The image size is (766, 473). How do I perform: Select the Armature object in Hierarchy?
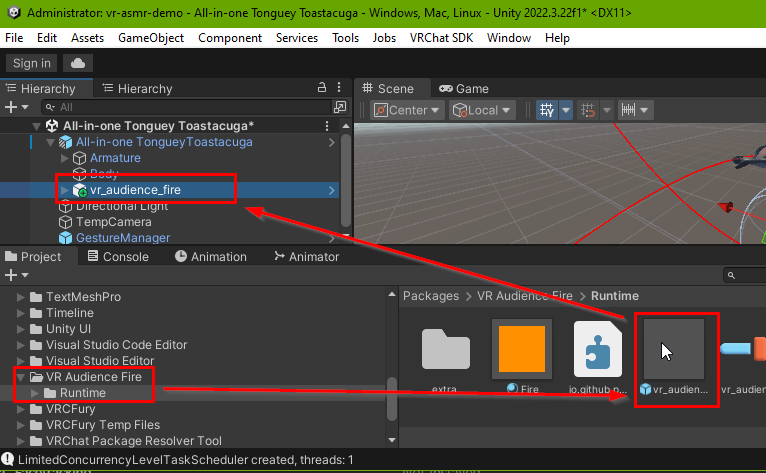click(115, 158)
